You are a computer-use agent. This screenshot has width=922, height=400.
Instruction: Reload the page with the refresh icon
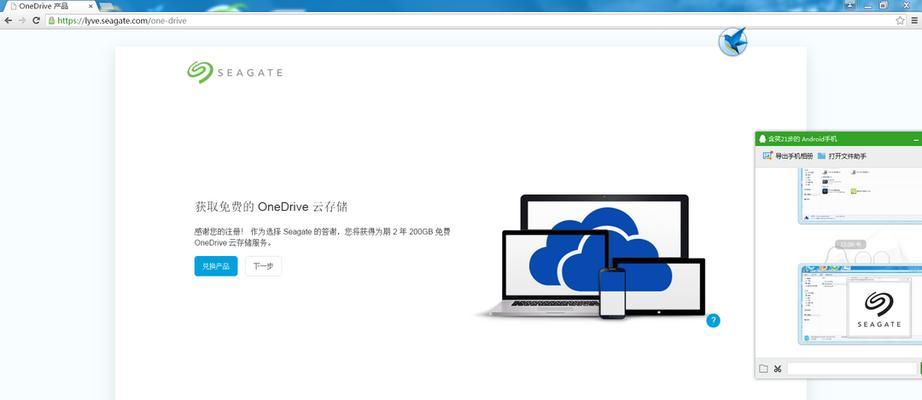coord(36,20)
